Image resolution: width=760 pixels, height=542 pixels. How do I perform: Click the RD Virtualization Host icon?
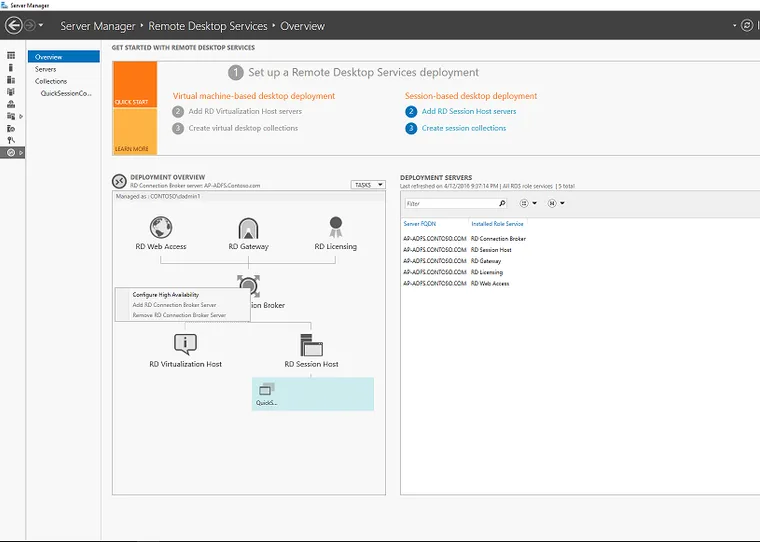coord(185,344)
